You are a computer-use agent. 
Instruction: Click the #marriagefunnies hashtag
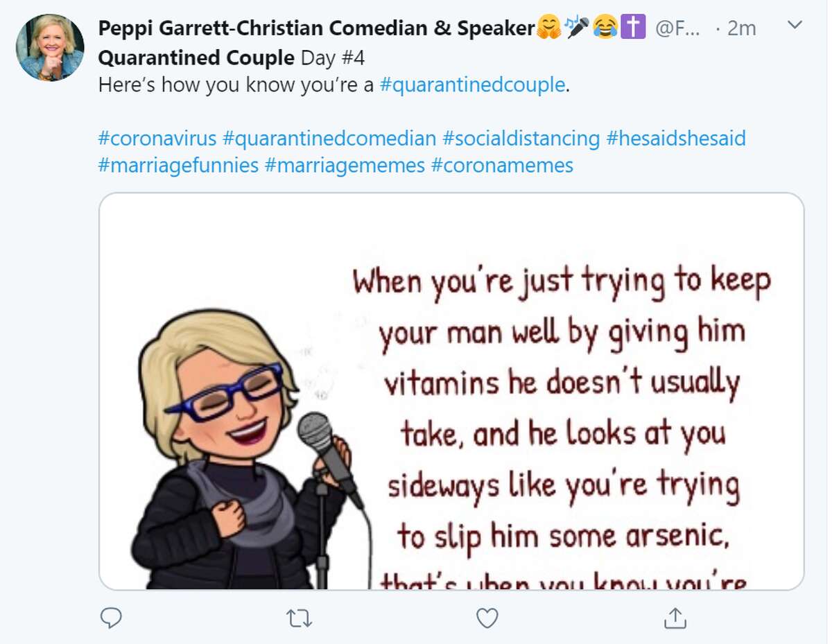click(x=178, y=166)
